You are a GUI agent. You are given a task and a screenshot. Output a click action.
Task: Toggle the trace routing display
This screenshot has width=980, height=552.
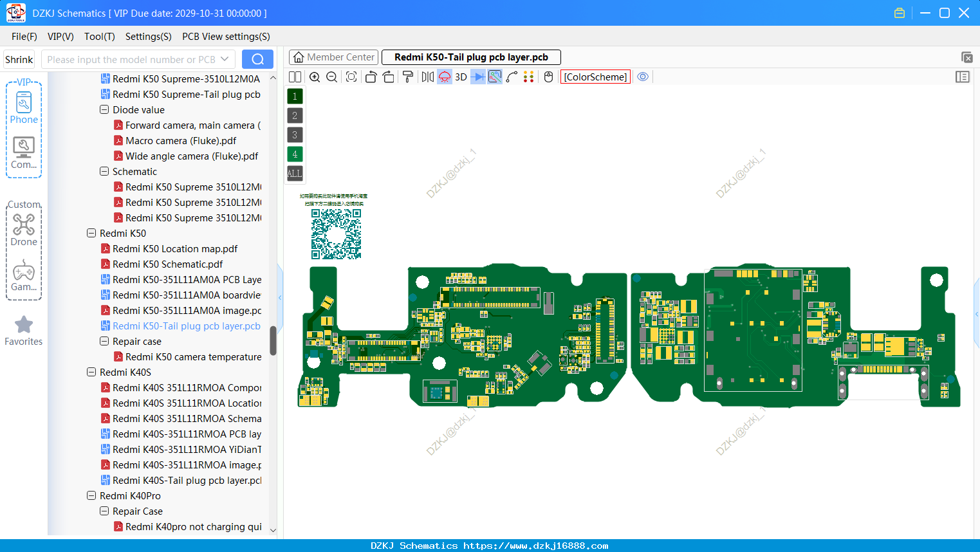click(495, 77)
